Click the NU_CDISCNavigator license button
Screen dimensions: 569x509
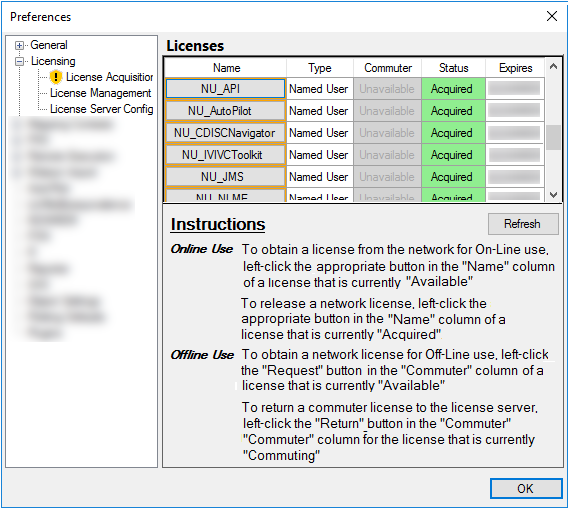click(x=225, y=133)
